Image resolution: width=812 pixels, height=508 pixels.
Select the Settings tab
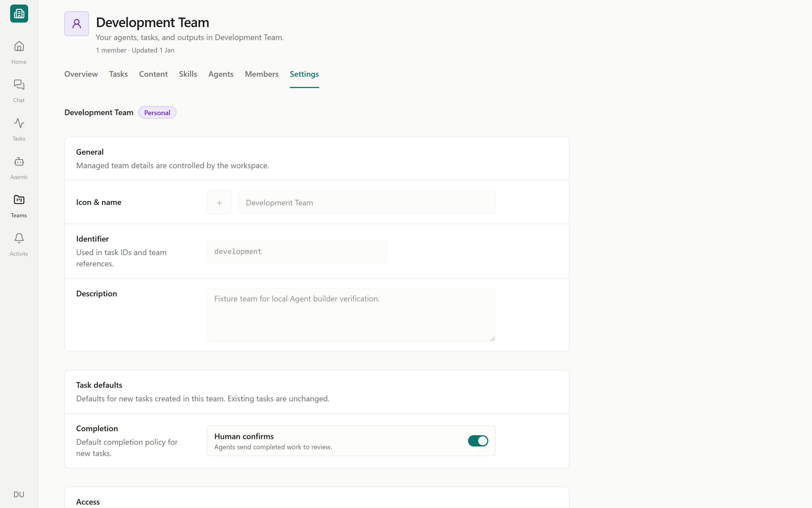(304, 74)
